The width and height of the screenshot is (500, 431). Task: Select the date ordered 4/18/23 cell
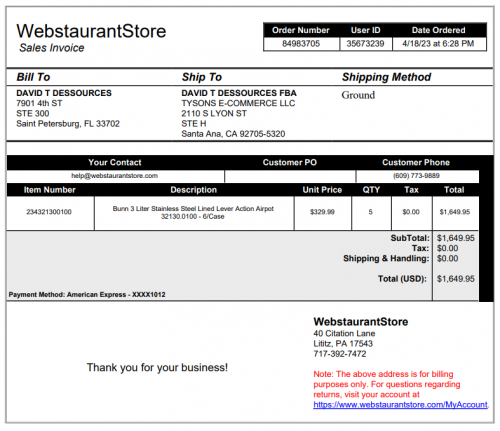pyautogui.click(x=439, y=44)
